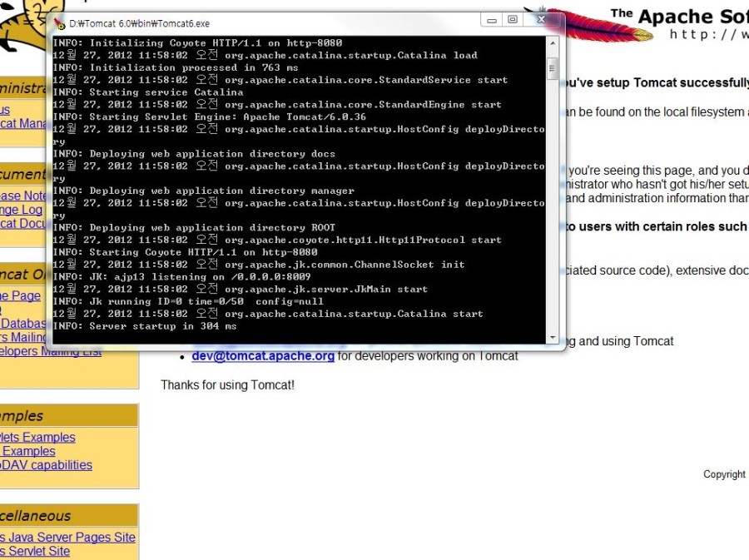Screen dimensions: 749x560
Task: Click the Examples section header in sidebar
Action: (69, 415)
